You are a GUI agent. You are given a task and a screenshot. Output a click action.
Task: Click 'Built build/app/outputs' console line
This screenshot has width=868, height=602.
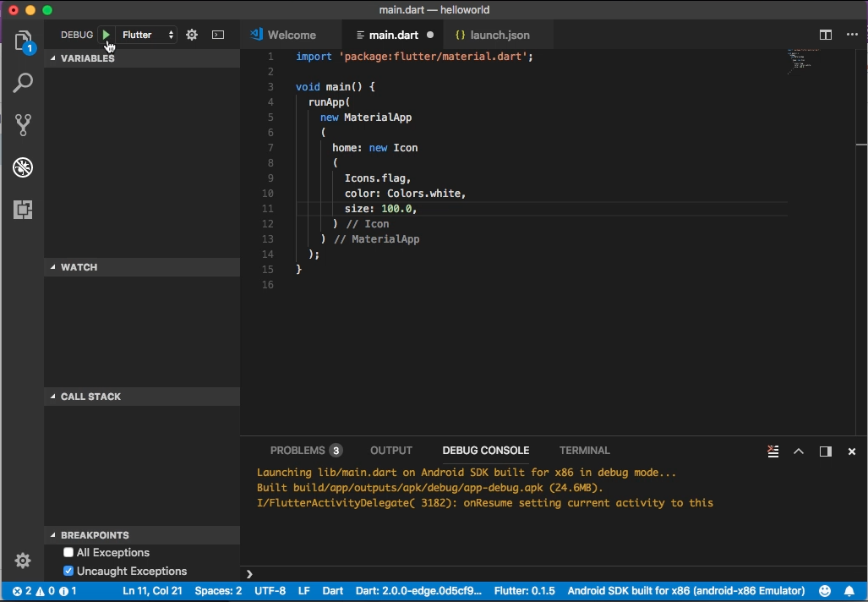(x=429, y=487)
